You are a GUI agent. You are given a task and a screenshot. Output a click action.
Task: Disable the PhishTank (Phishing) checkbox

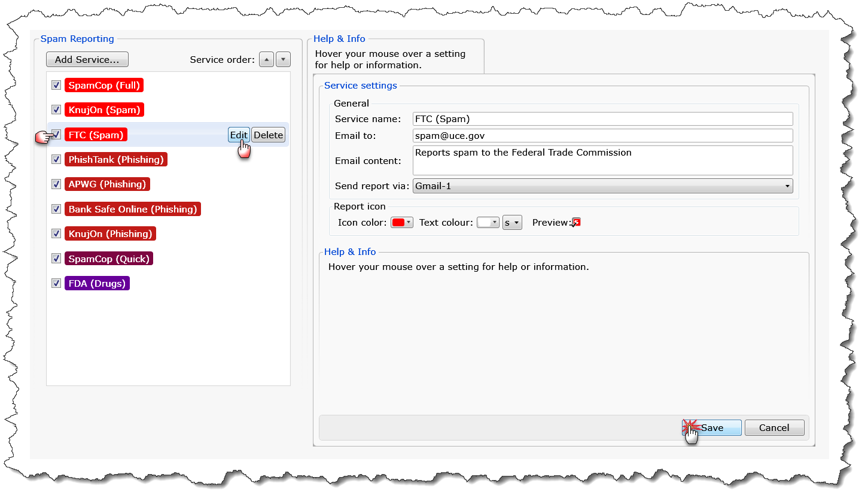coord(56,159)
